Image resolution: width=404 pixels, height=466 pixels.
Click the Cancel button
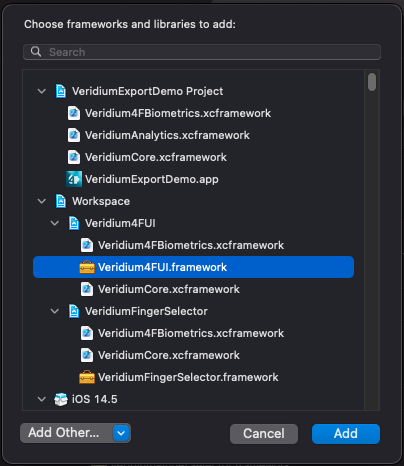pyautogui.click(x=264, y=434)
